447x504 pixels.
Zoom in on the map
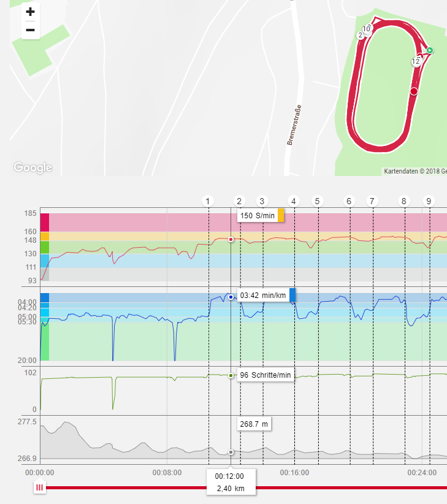tap(31, 12)
